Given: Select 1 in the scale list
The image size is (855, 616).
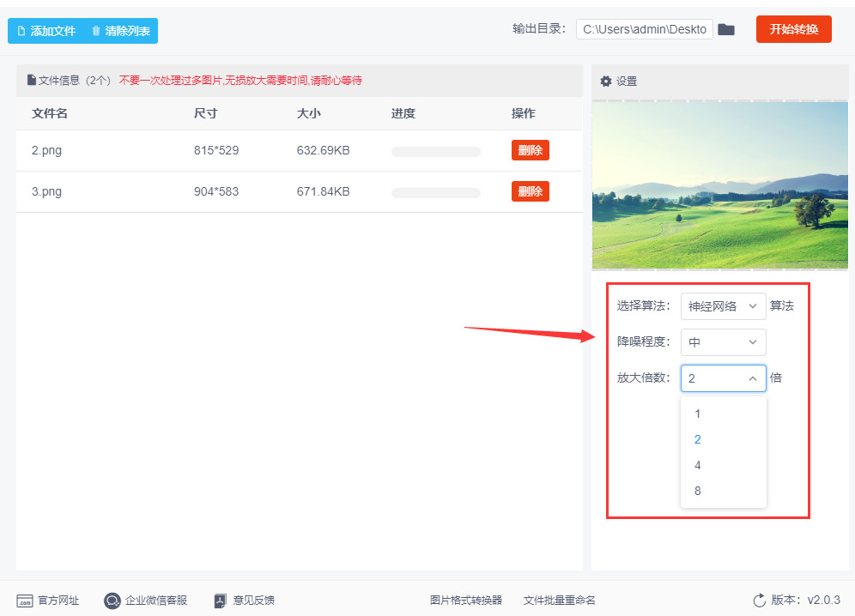Looking at the screenshot, I should click(723, 414).
